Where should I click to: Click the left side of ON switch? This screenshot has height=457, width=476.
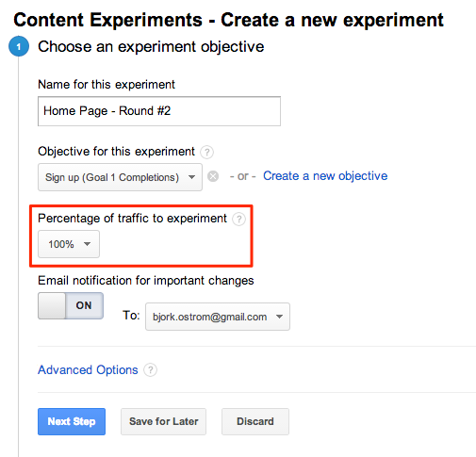click(52, 305)
